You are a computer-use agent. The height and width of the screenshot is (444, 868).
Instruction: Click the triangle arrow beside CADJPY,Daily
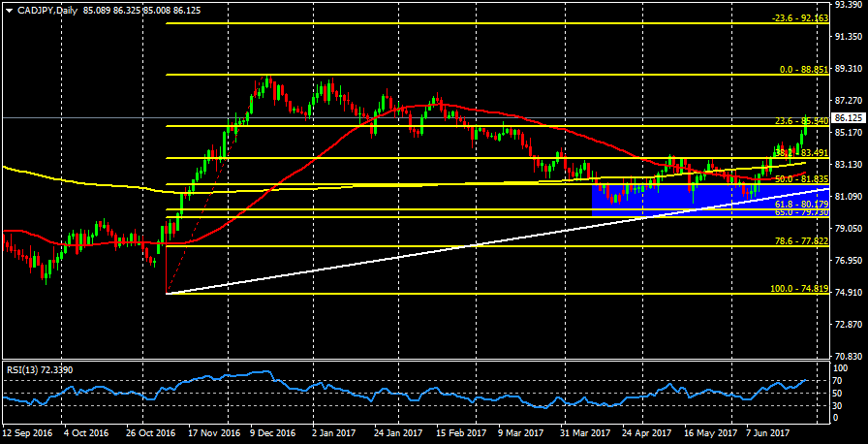click(8, 10)
